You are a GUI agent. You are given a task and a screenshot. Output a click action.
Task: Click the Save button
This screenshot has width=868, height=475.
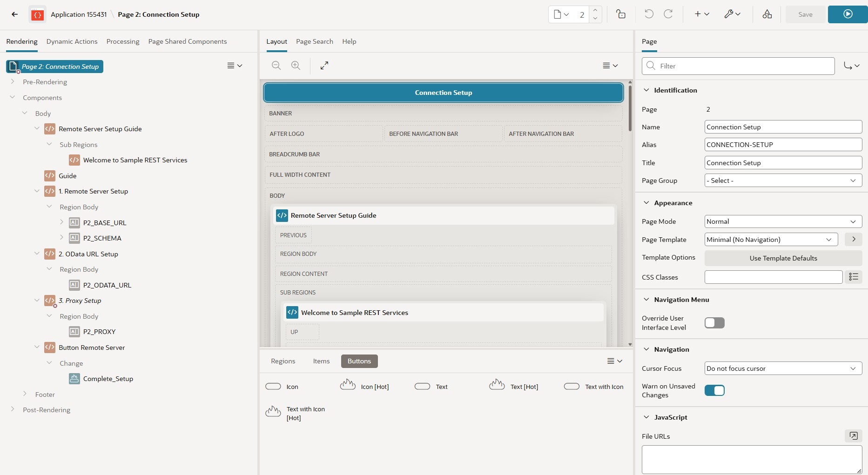[x=805, y=14]
